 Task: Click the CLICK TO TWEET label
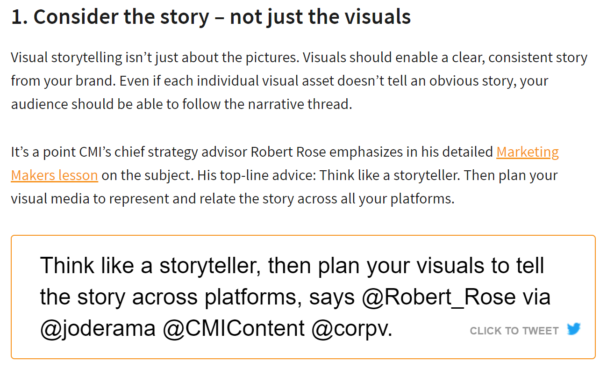pos(514,331)
